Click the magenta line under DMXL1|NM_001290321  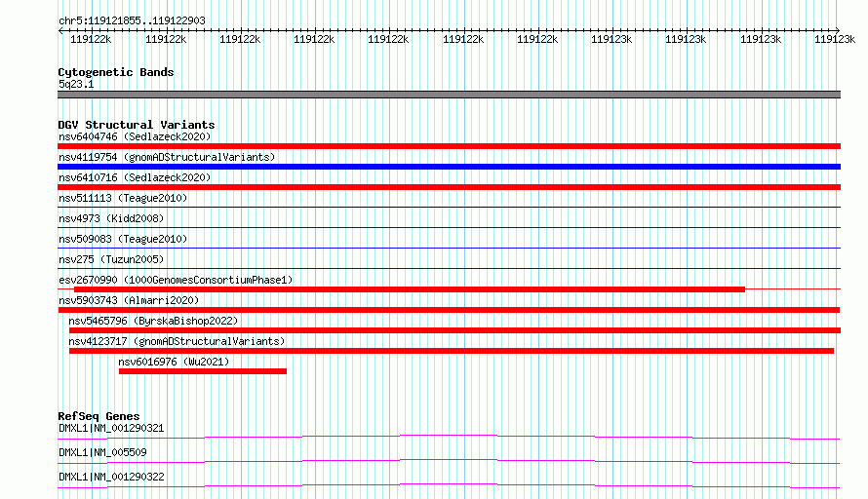[449, 437]
